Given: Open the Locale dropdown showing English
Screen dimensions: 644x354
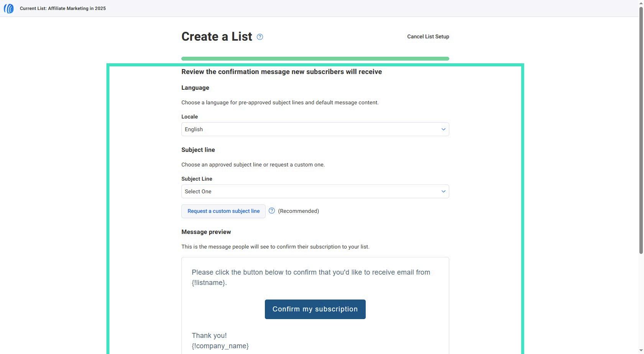Looking at the screenshot, I should pos(315,129).
